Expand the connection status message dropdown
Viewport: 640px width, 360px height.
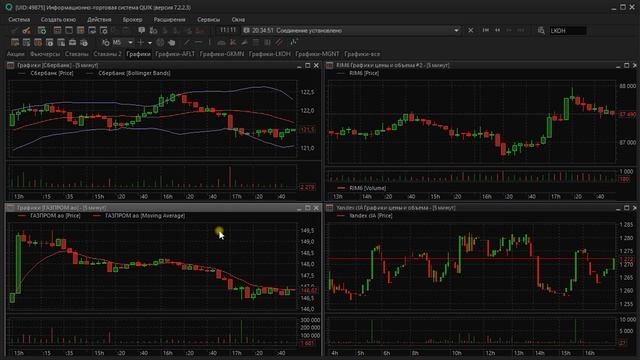[x=456, y=31]
